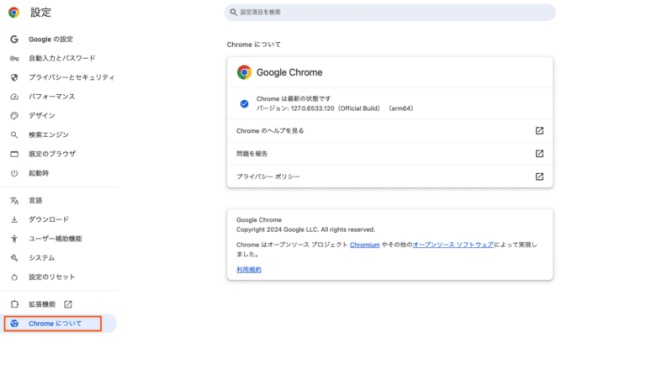
Task: Click the Chrome icon beside Chrome について in sidebar
Action: (14, 324)
